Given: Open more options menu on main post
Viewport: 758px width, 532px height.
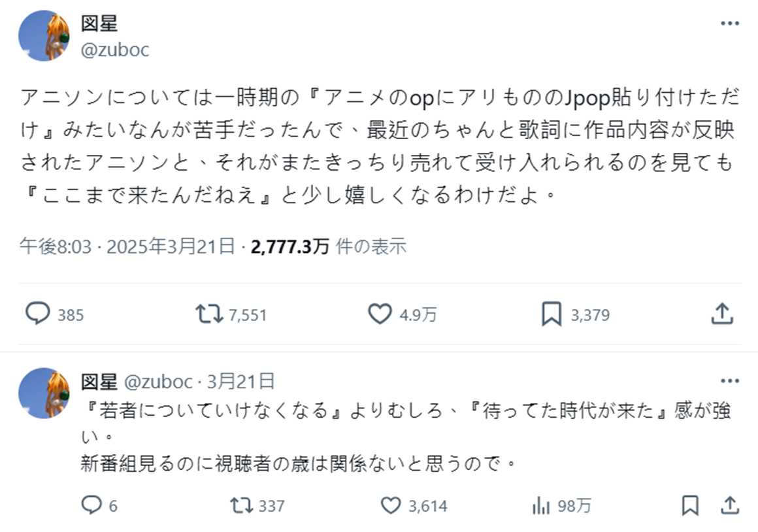Looking at the screenshot, I should tap(729, 24).
